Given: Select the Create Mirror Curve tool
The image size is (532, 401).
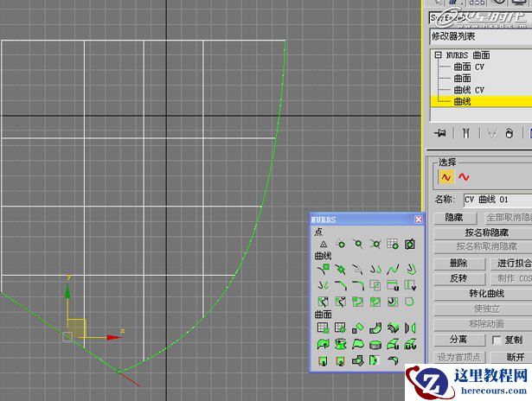Looking at the screenshot, I should (x=324, y=285).
